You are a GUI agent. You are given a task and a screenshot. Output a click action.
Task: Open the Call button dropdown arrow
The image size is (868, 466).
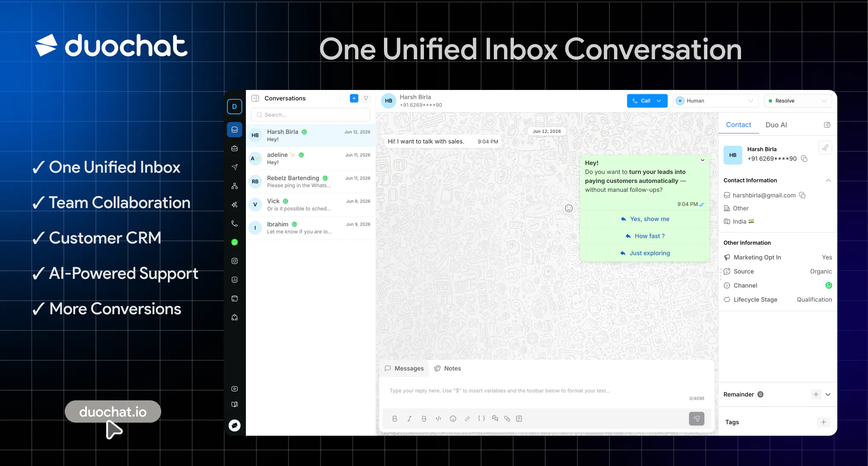659,101
